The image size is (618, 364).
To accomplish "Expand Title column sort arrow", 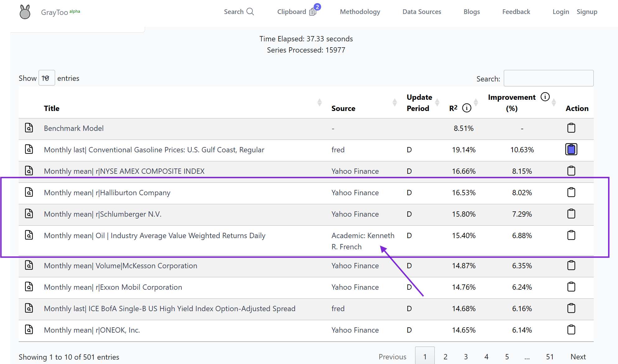I will point(319,103).
